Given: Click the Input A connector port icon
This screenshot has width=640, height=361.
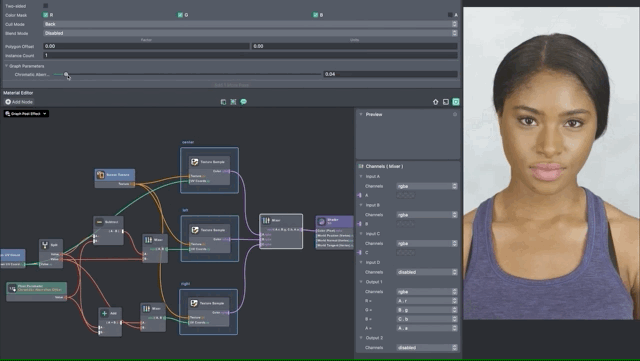Looking at the screenshot, I should (359, 195).
